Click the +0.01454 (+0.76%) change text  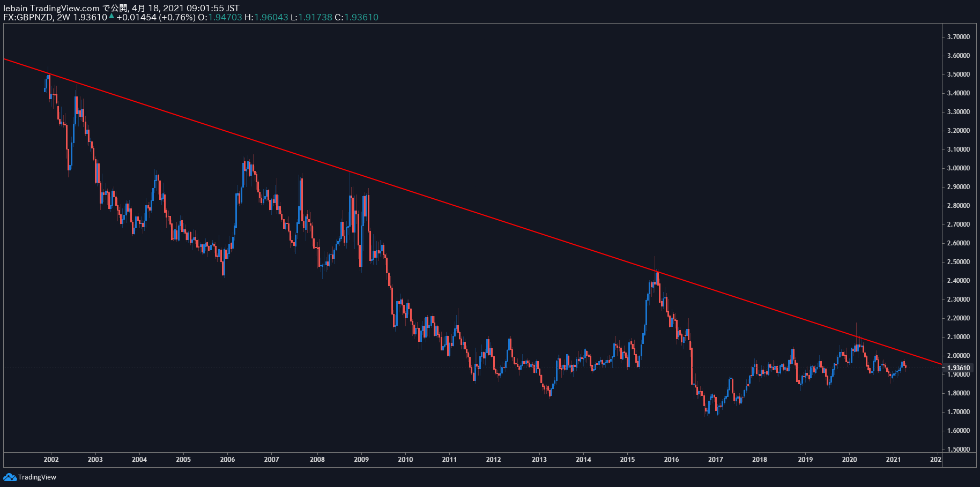tap(155, 17)
